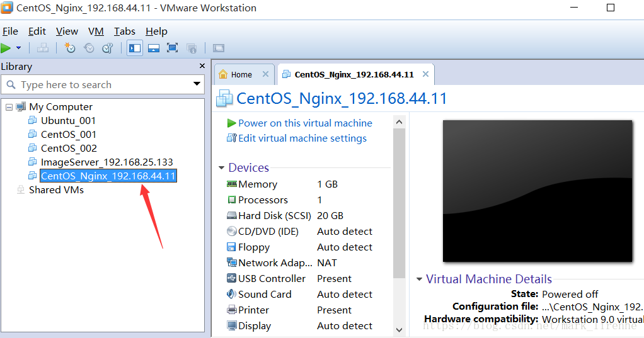Select the CentOS_001 virtual machine

pos(69,135)
